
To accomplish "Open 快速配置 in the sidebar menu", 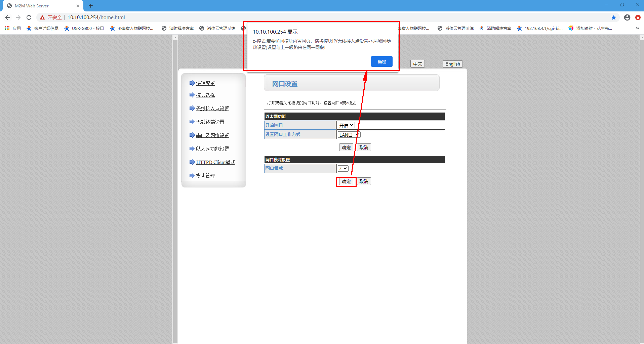I will pos(205,83).
